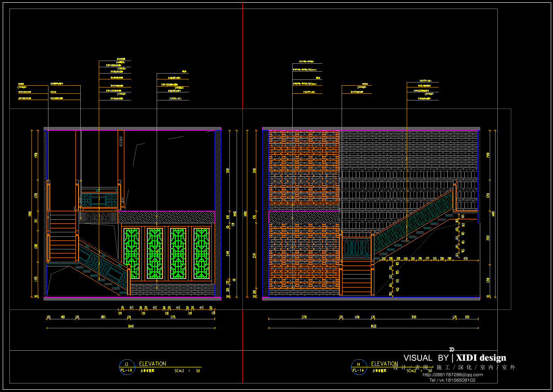Viewport: 553px width, 392px height.
Task: Select the SCALE 1:50 label of elevation 13
Action: [187, 371]
